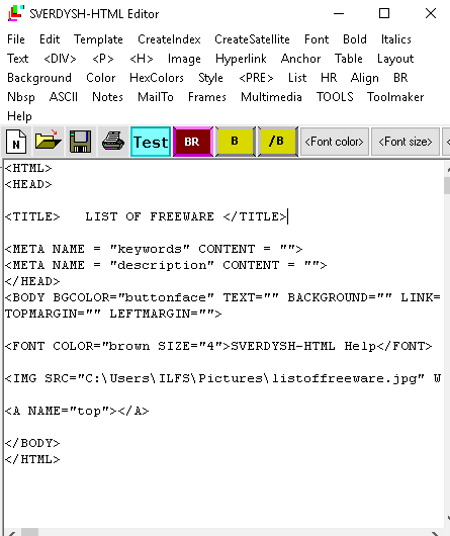This screenshot has height=536, width=450.
Task: Open the CreateIndex menu
Action: tap(169, 39)
